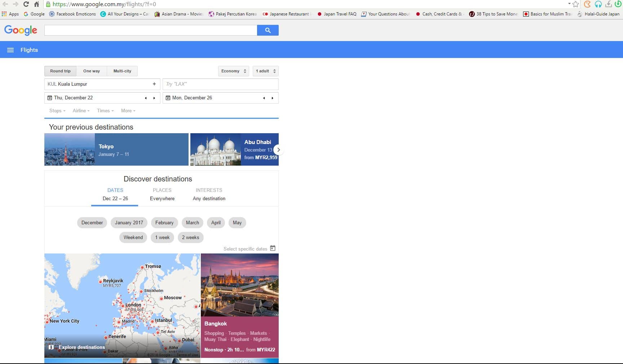Move departure date one day earlier
This screenshot has width=623, height=364.
click(x=146, y=98)
